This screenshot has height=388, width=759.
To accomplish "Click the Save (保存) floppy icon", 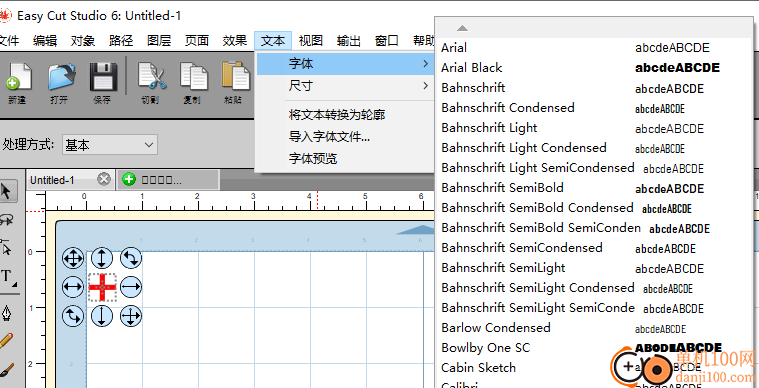I will coord(104,77).
